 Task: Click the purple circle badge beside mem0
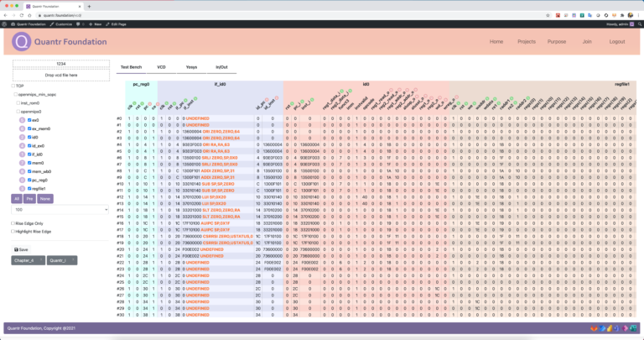[22, 163]
